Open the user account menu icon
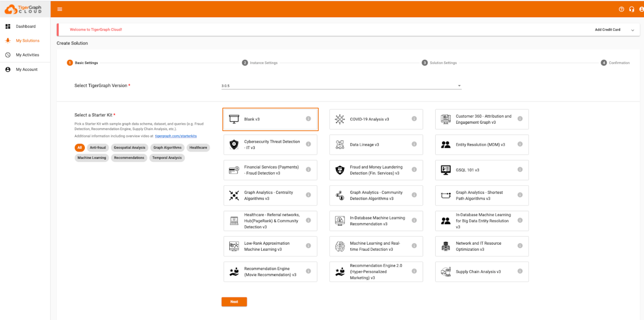Image resolution: width=644 pixels, height=320 pixels. pyautogui.click(x=641, y=9)
